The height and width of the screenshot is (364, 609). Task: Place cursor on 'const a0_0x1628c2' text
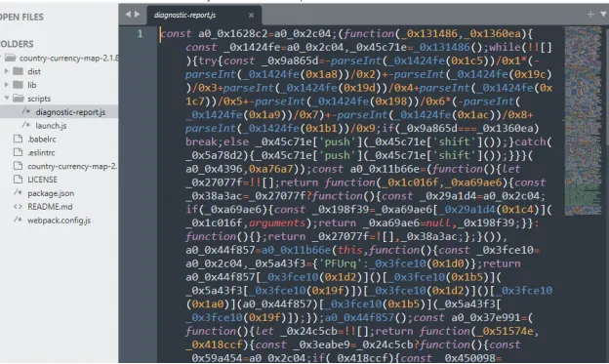(214, 34)
